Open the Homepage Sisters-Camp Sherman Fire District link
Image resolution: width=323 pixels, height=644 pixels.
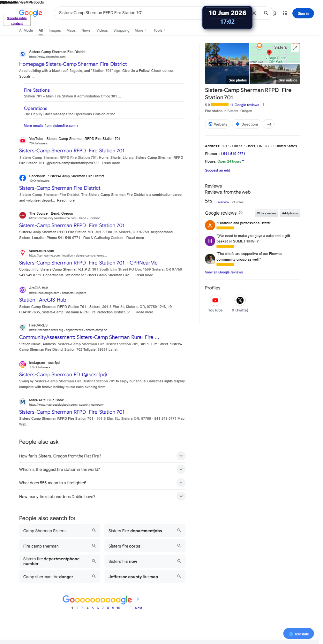click(73, 64)
